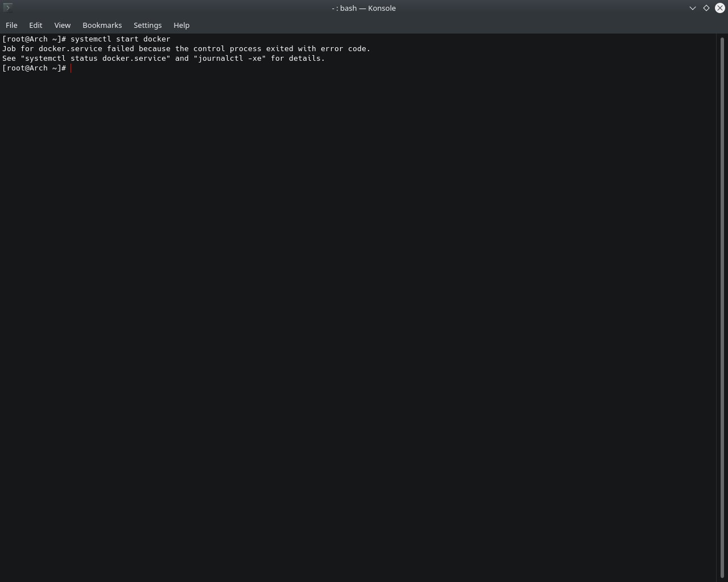Click the 'journalctl -xe' hint line
The width and height of the screenshot is (728, 582).
click(x=164, y=59)
